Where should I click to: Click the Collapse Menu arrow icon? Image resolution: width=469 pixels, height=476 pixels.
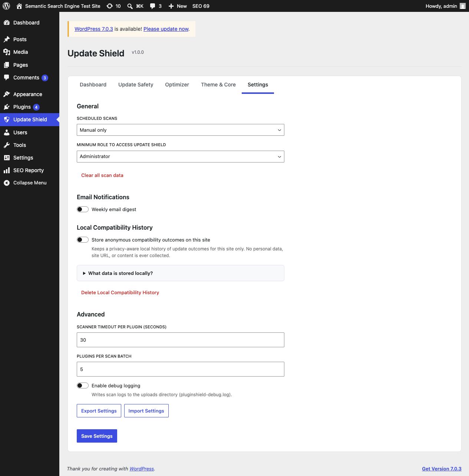click(x=7, y=183)
